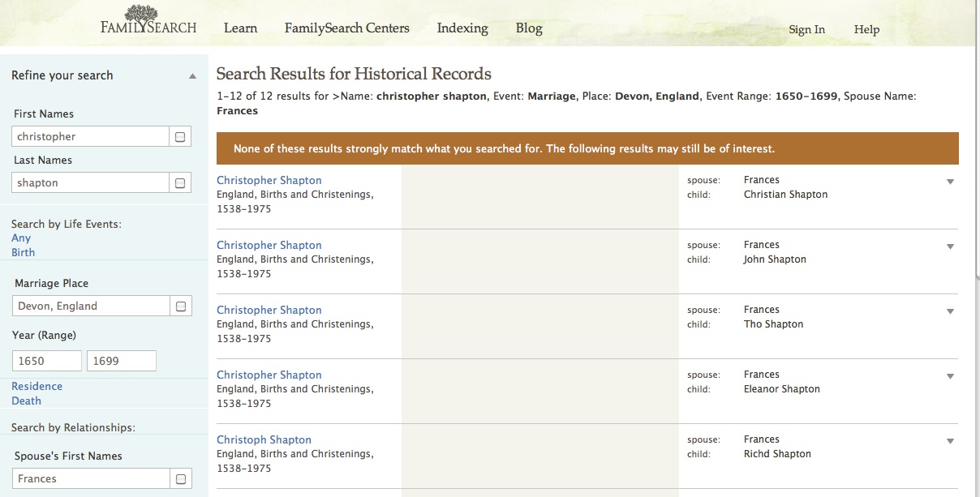Go to FamilySearch Centers page
980x497 pixels.
pyautogui.click(x=346, y=28)
